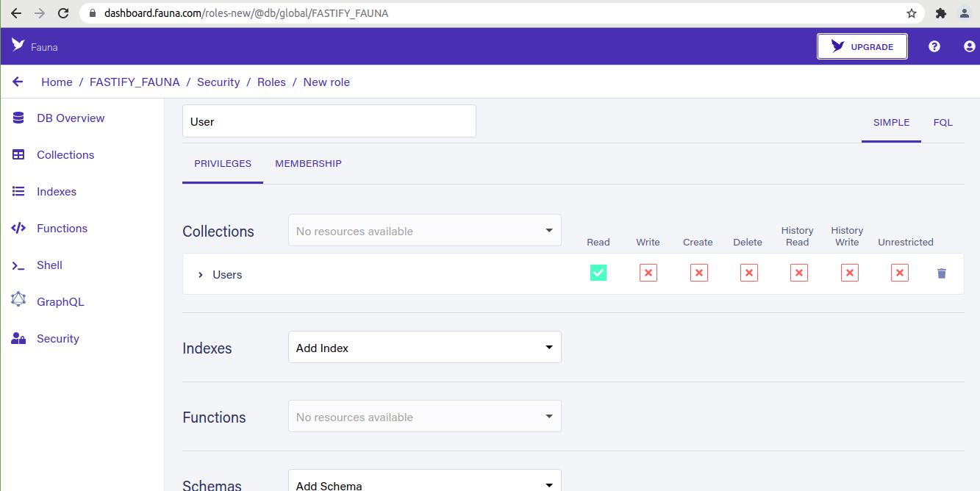The image size is (980, 491).
Task: Open the help question mark icon
Action: [934, 46]
